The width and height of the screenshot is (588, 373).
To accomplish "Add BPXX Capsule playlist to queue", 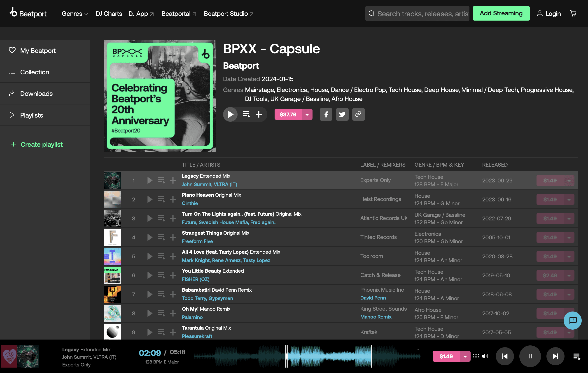I will pos(246,114).
